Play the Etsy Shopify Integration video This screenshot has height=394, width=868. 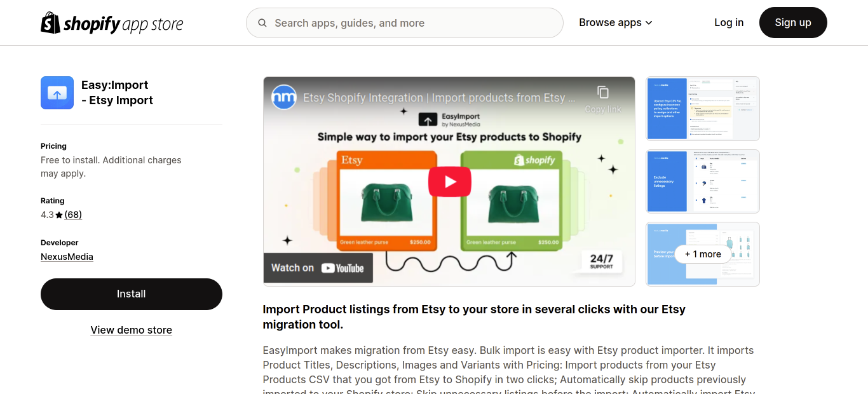pyautogui.click(x=449, y=180)
